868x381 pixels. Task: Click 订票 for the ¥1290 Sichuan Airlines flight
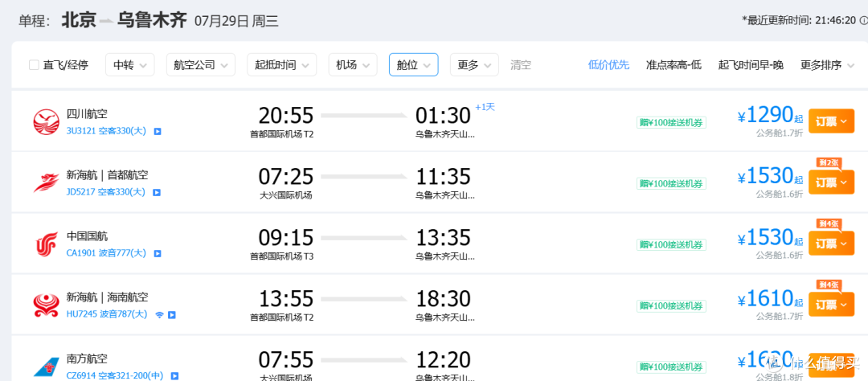point(832,121)
